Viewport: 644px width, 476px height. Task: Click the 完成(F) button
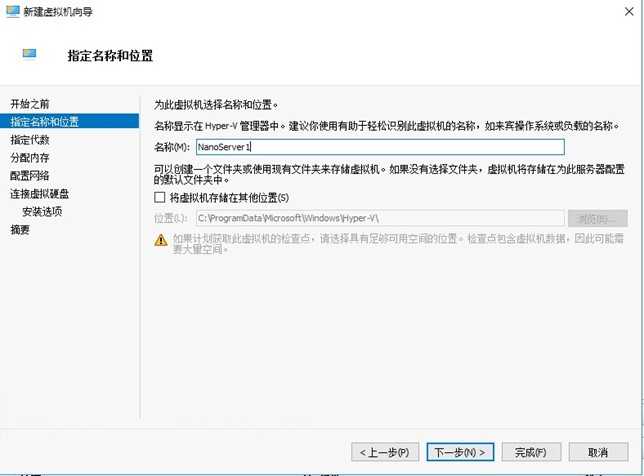(531, 452)
